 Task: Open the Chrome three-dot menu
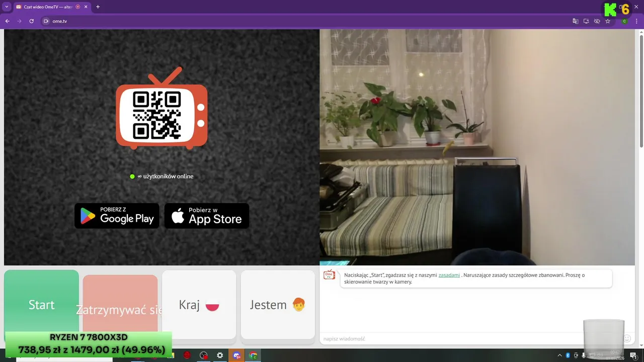click(x=637, y=21)
